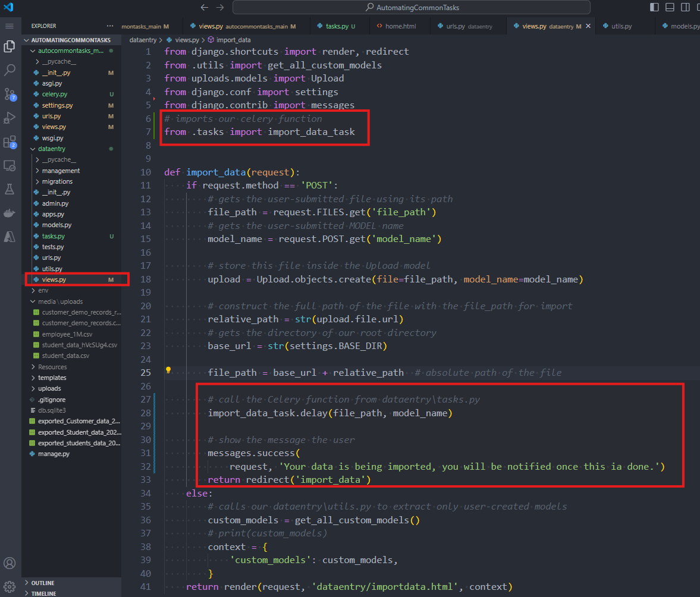Screen dimensions: 700x597
Task: Open tests.py in the explorer
Action: click(71, 247)
